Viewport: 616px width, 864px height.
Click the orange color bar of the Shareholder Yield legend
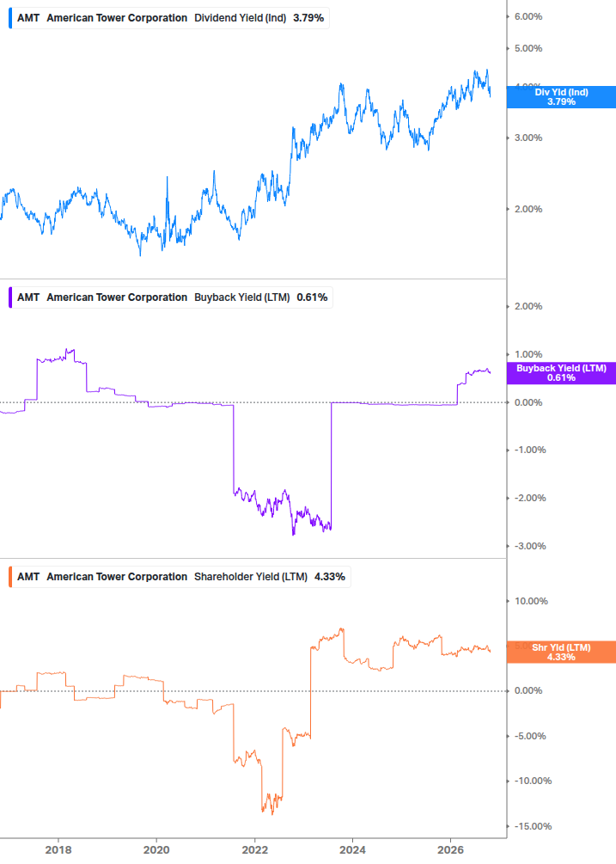(x=10, y=576)
